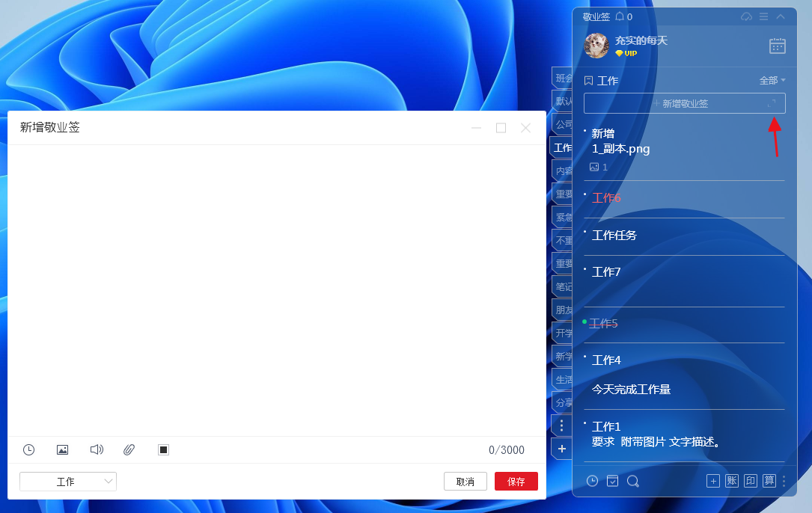Viewport: 812px width, 513px height.
Task: Maximize the 新增敬业签 editor window
Action: pyautogui.click(x=501, y=128)
